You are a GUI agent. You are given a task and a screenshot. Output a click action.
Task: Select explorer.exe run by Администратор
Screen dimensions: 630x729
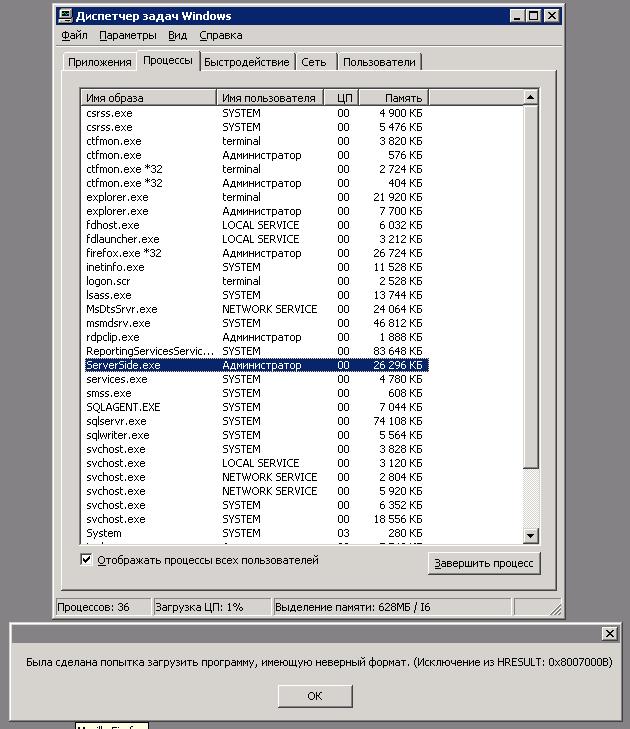[x=256, y=211]
